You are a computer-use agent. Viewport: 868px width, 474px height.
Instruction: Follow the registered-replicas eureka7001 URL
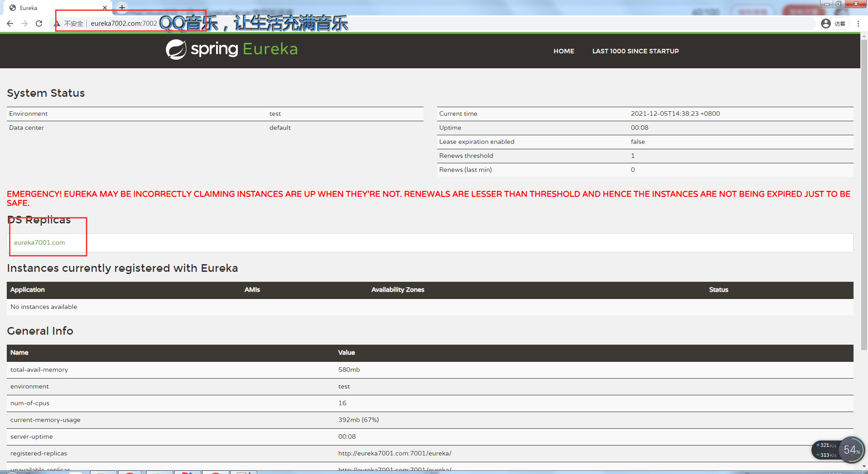pos(395,453)
